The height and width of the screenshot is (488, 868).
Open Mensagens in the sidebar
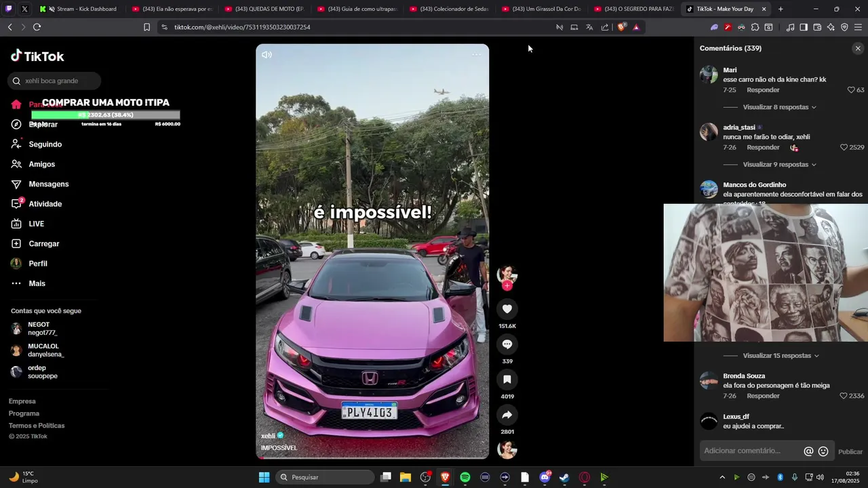click(48, 184)
